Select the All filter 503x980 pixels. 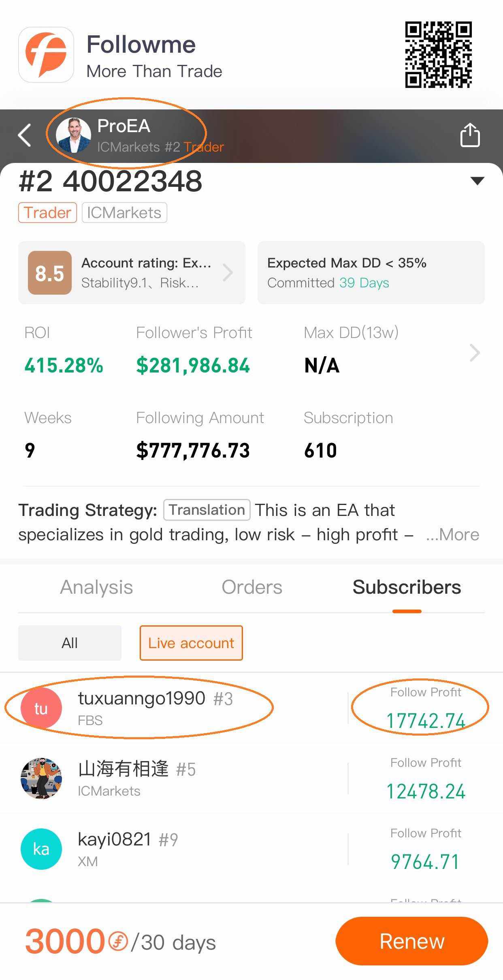click(70, 643)
